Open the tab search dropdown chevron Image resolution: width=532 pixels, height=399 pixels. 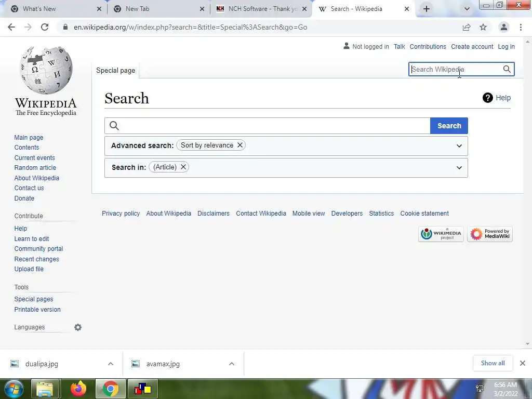tap(467, 9)
